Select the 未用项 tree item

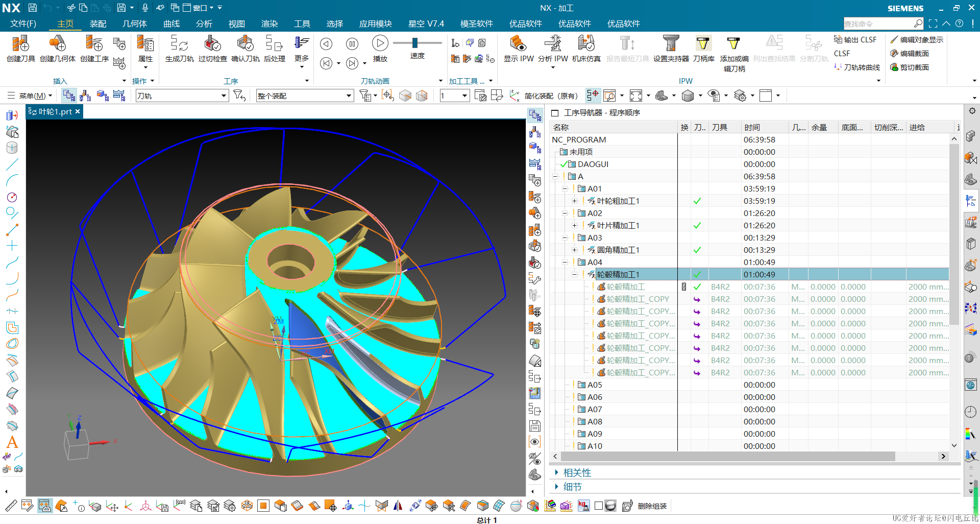(581, 152)
